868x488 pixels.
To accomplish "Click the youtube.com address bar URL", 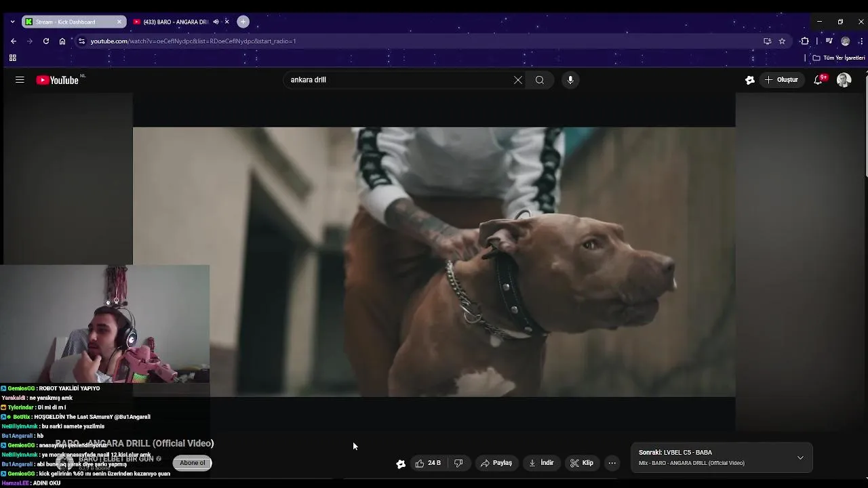I will point(193,41).
